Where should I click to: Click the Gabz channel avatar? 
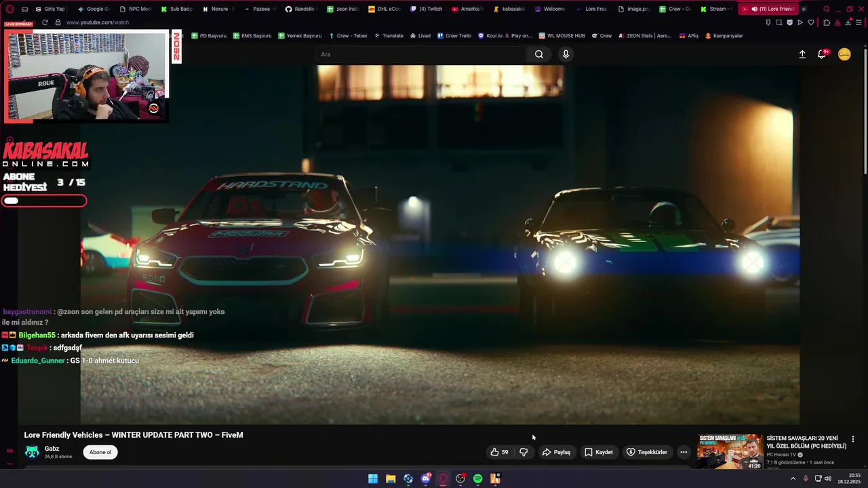[32, 452]
